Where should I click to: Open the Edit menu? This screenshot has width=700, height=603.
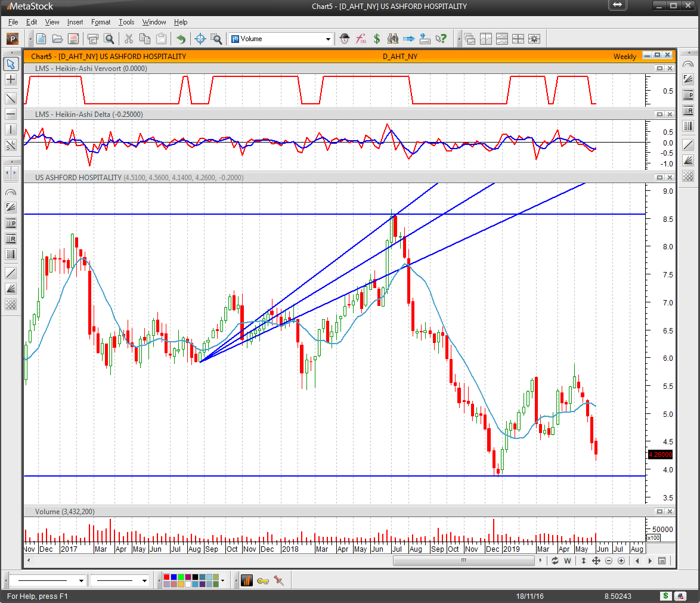click(x=31, y=22)
